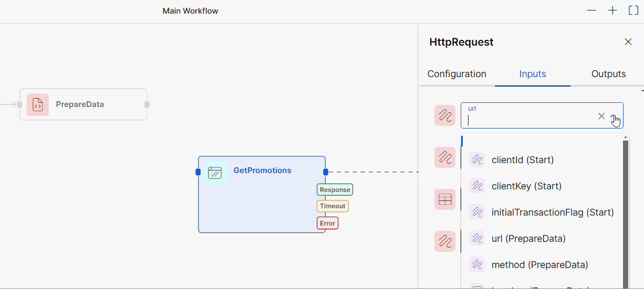
Task: Open the Outputs tab
Action: pyautogui.click(x=608, y=74)
